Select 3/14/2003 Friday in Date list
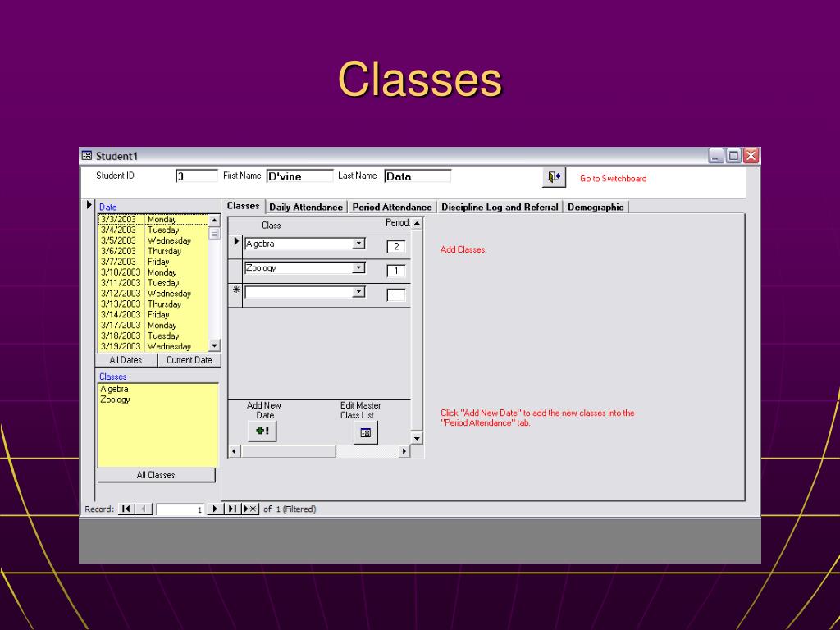 153,314
